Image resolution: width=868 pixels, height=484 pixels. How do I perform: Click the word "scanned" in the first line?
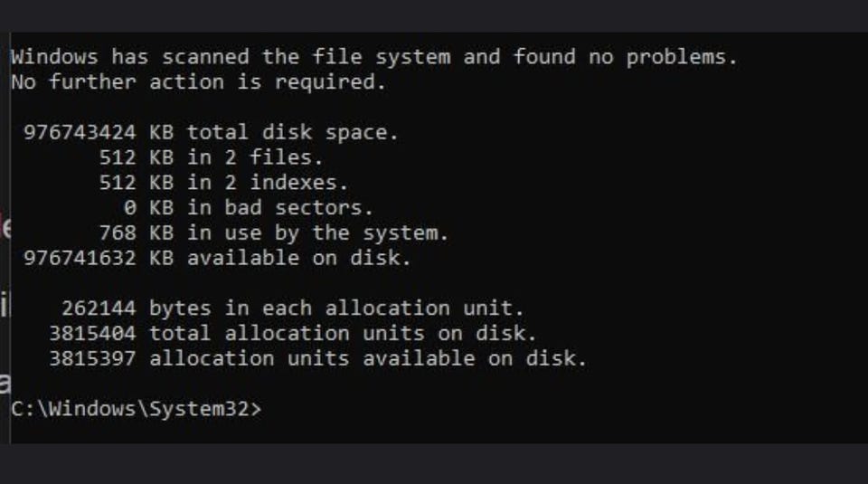(x=204, y=57)
